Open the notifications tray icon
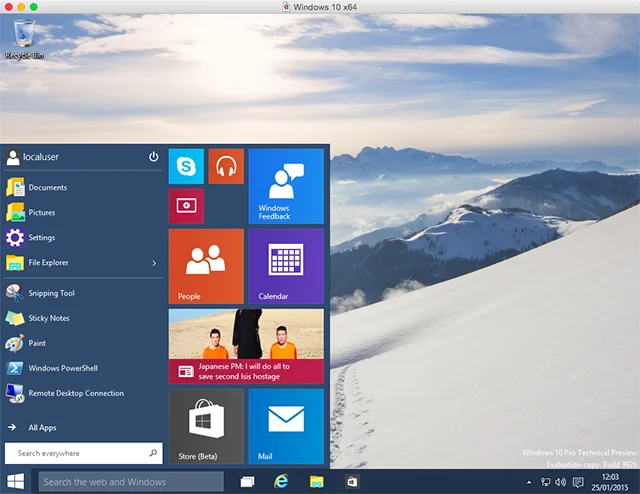Screen dimensions: 640x494 point(578,483)
